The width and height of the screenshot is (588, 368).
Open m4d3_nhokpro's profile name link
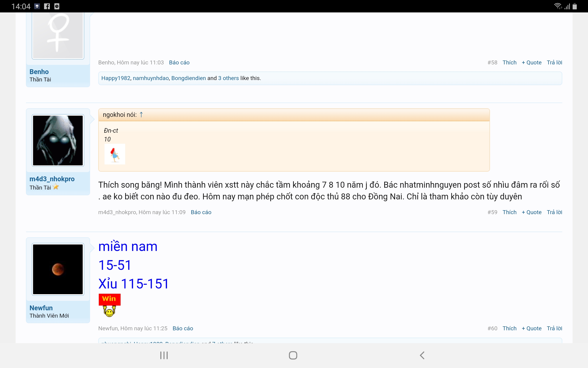(52, 179)
